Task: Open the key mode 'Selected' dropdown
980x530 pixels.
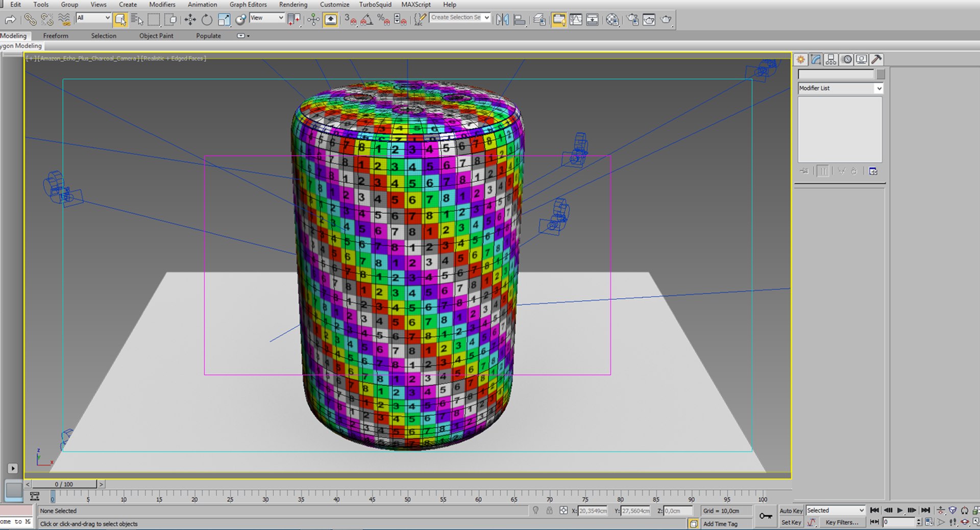Action: click(835, 511)
